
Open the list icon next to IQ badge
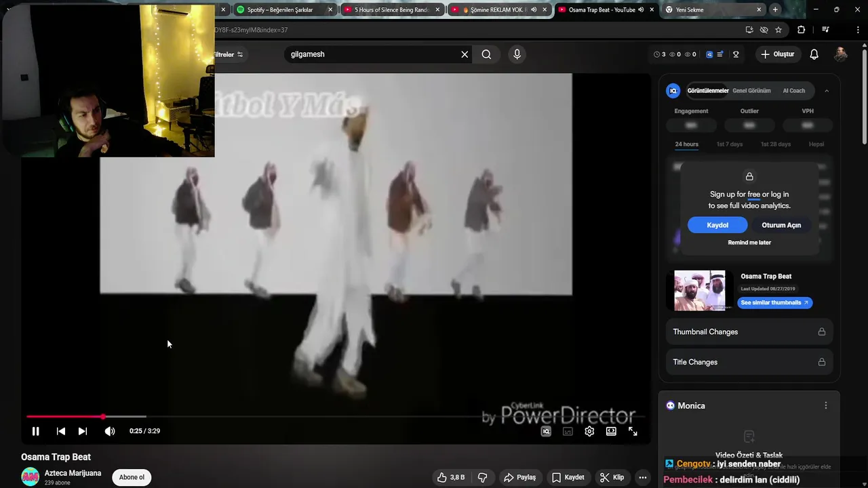click(x=719, y=54)
